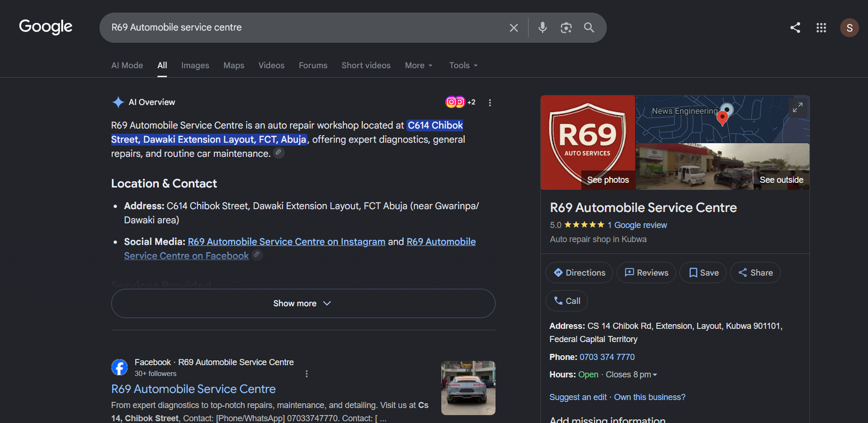Click the Facebook favicon in search result
This screenshot has height=423, width=868.
point(119,367)
